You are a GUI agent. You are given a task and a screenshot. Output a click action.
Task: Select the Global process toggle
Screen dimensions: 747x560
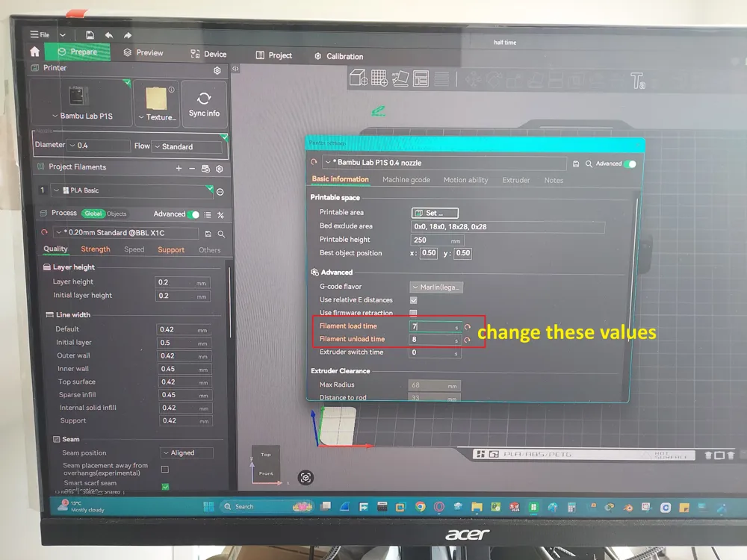tap(93, 214)
